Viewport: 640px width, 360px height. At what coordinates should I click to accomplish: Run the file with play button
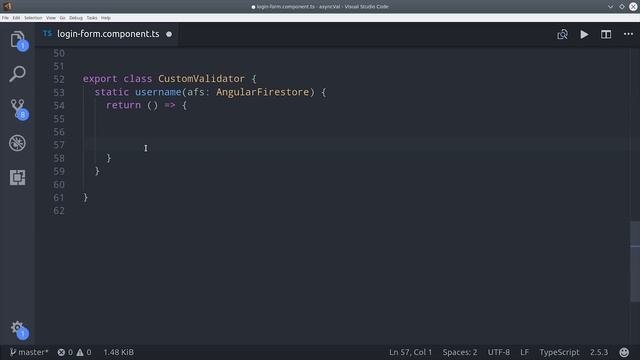pyautogui.click(x=584, y=34)
